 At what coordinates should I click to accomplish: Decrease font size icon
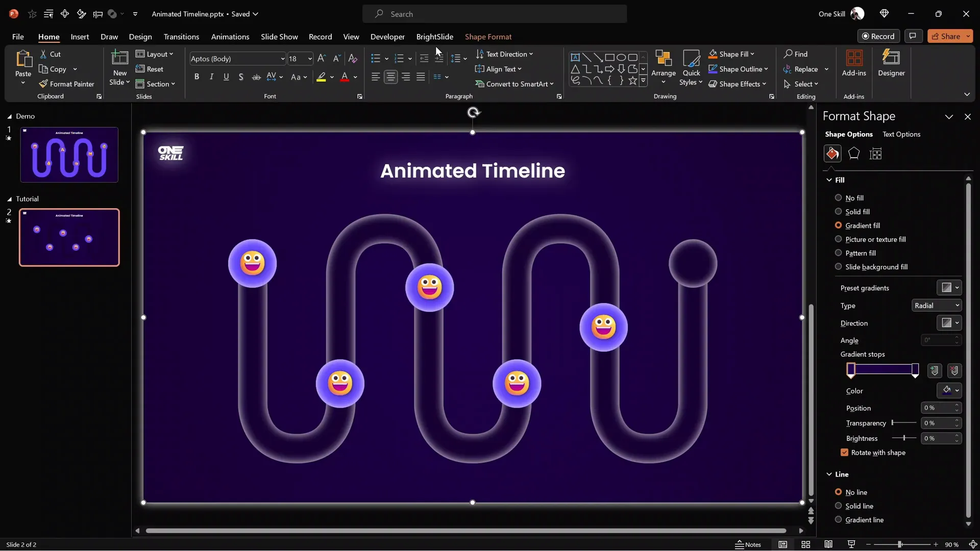point(336,59)
